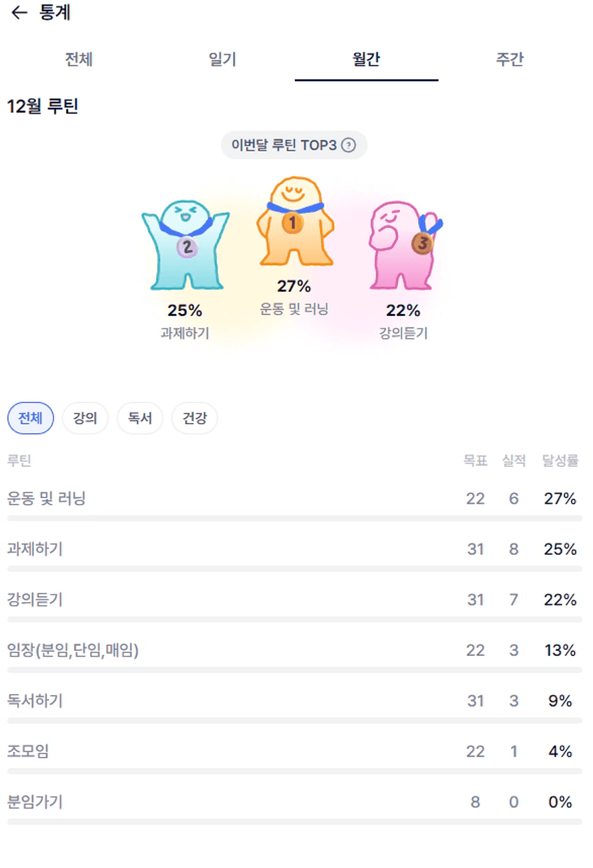Filter routines by 강의 chip
Image resolution: width=593 pixels, height=868 pixels.
(x=85, y=418)
